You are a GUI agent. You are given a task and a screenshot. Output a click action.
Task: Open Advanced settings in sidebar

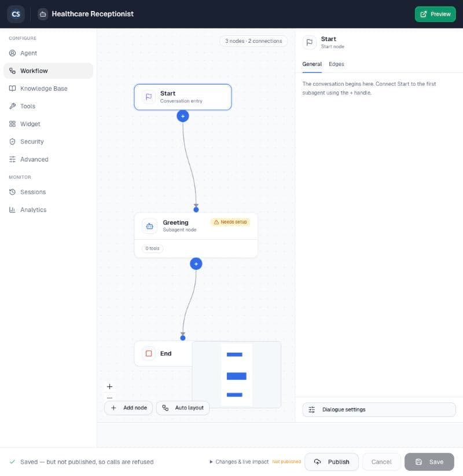click(48, 159)
